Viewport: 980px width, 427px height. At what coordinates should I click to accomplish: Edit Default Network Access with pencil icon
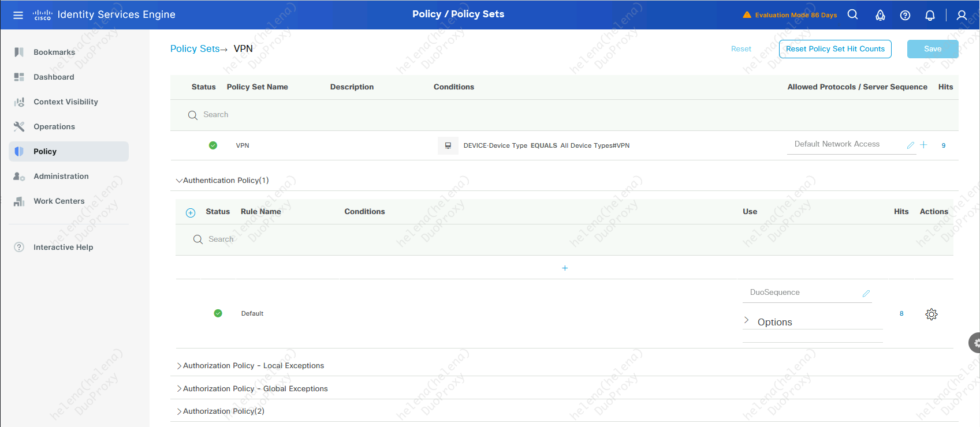pos(910,145)
